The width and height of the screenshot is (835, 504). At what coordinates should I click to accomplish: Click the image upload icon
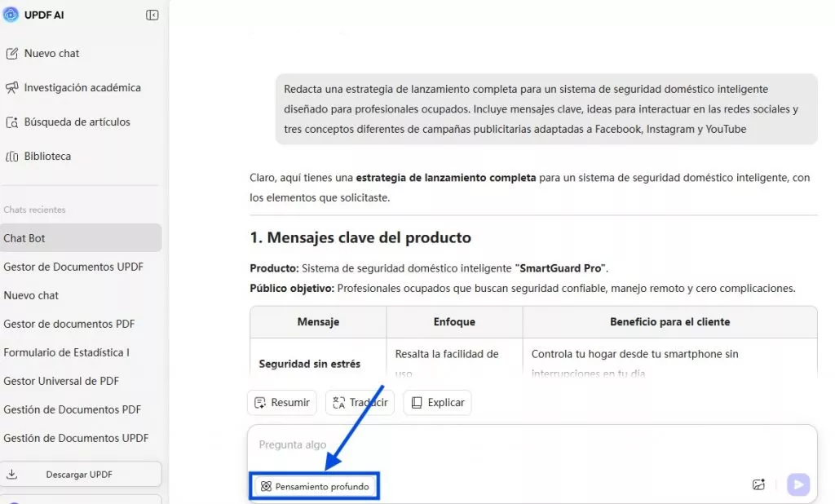[x=759, y=484]
